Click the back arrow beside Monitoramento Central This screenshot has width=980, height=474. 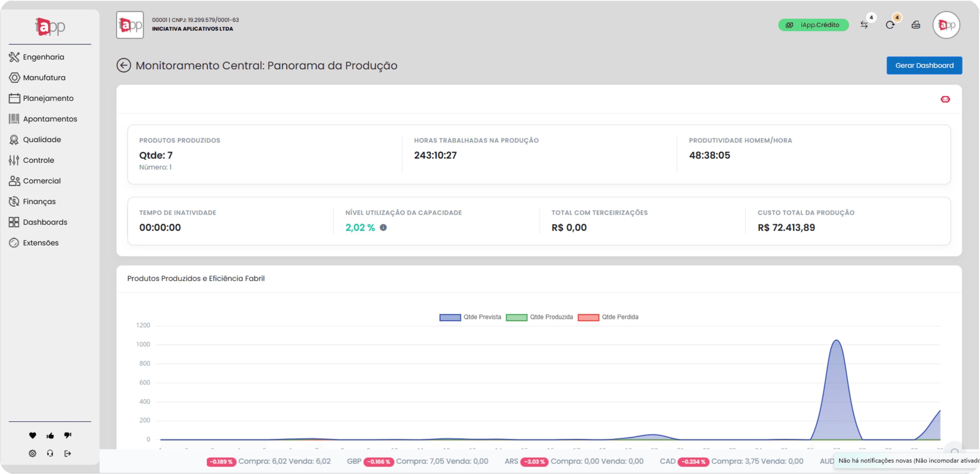pyautogui.click(x=124, y=65)
